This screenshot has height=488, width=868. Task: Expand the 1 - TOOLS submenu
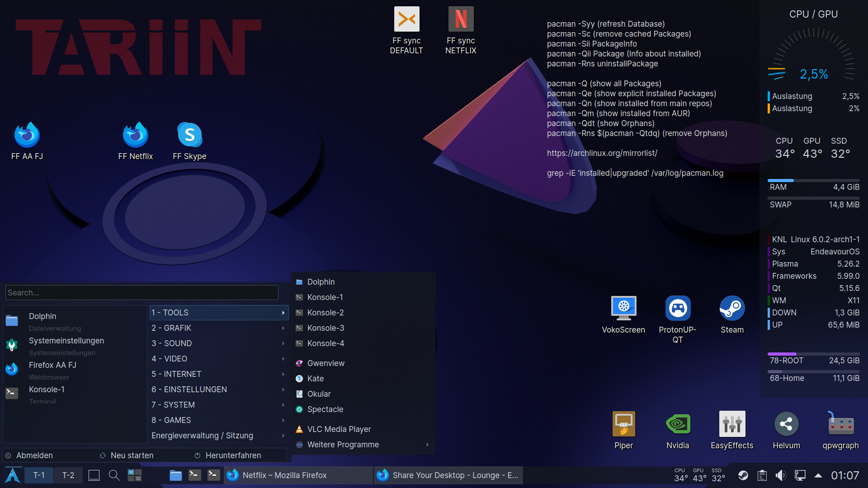coord(219,313)
